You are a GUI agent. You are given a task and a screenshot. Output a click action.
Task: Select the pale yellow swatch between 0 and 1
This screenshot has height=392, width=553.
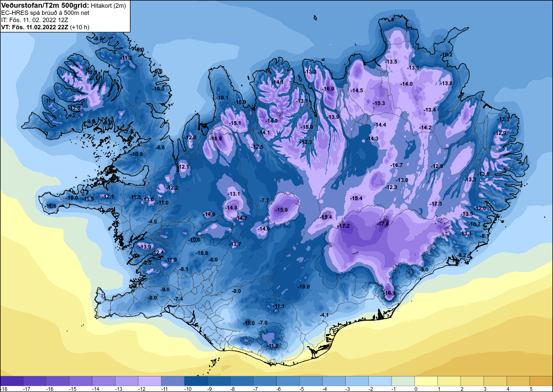426,381
